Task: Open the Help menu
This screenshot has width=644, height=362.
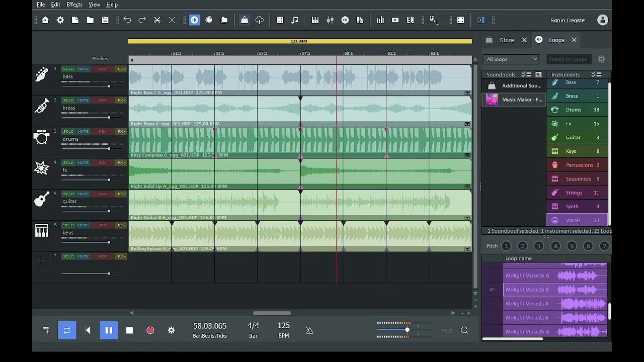Action: pos(112,5)
